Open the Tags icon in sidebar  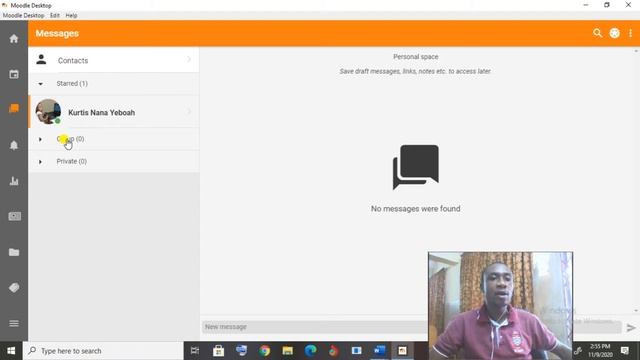click(x=14, y=288)
